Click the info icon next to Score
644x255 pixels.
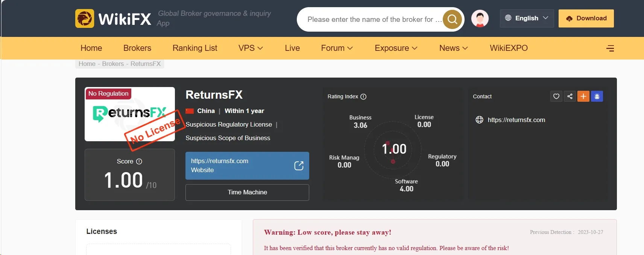pos(139,161)
